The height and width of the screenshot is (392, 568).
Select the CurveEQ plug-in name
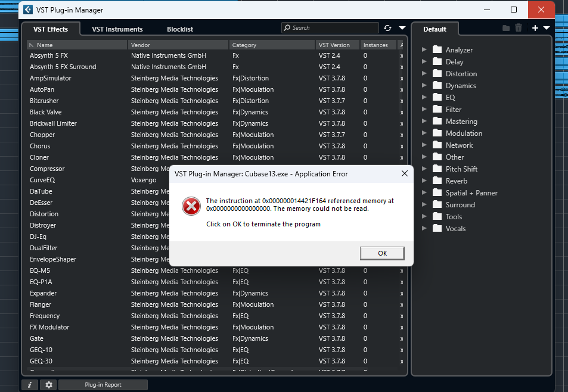point(42,180)
